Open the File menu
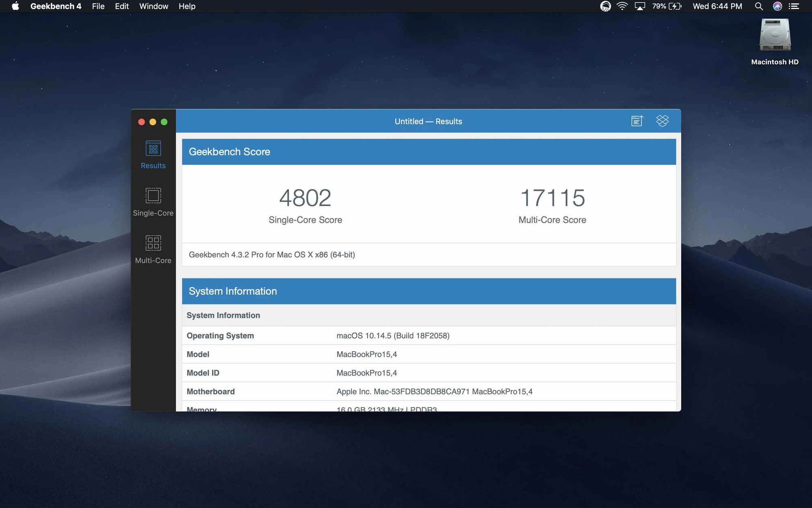This screenshot has width=812, height=508. click(98, 6)
